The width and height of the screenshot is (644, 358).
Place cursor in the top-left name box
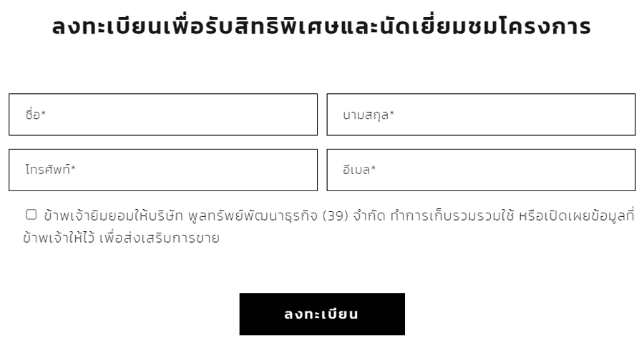pyautogui.click(x=163, y=115)
